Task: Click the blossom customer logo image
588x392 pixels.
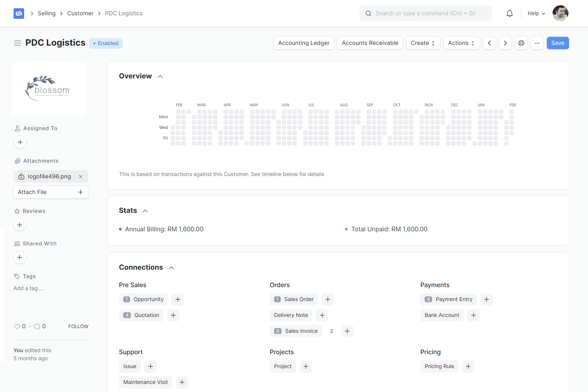Action: pyautogui.click(x=49, y=89)
